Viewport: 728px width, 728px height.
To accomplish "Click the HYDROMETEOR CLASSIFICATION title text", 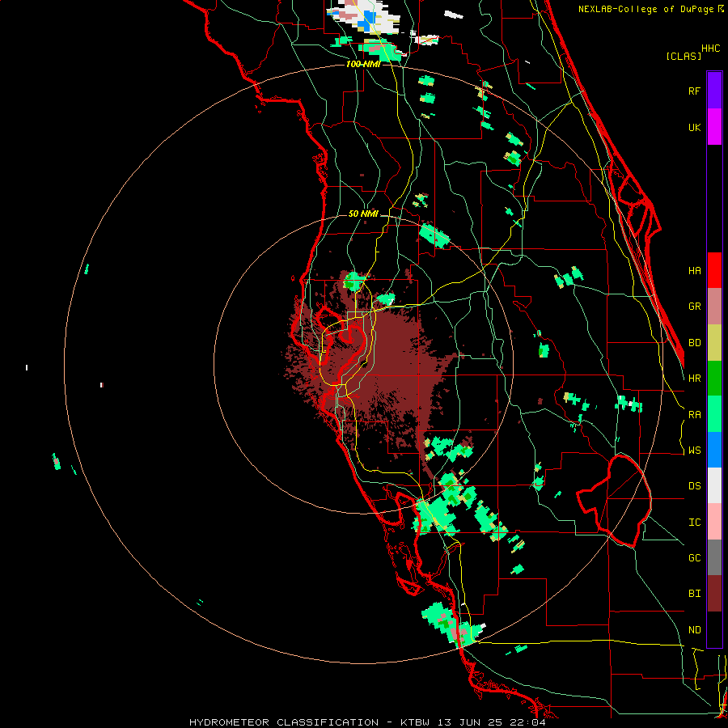I will 284,722.
